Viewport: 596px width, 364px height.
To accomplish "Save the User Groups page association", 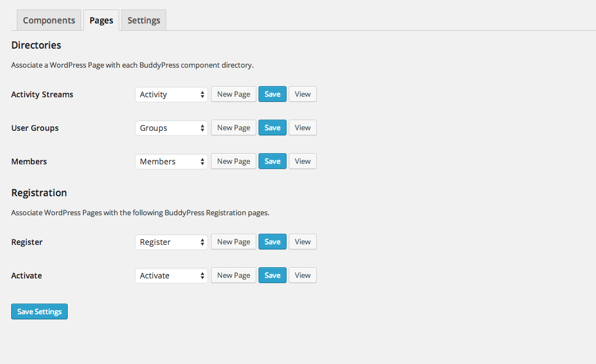I will 272,127.
